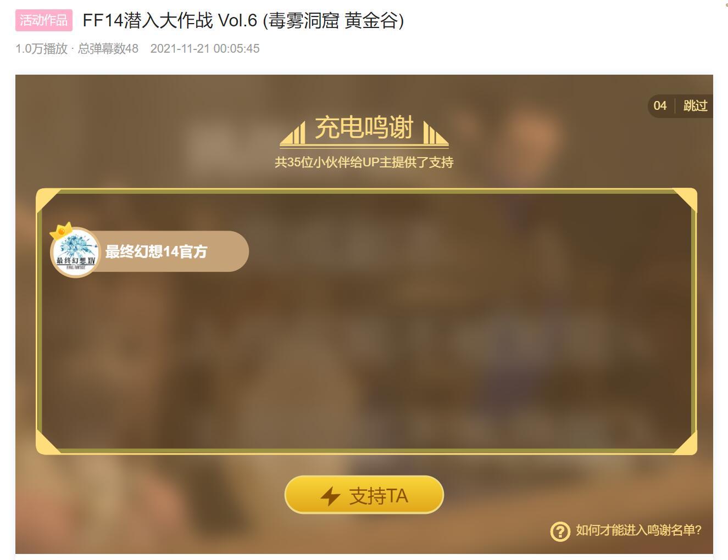
Task: Open the 最终幻想14官方 avatar image
Action: click(76, 252)
